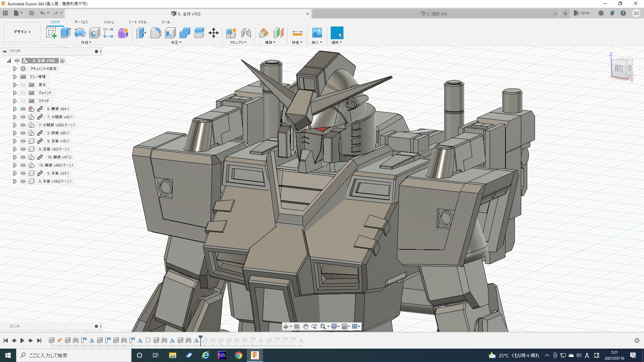
Task: Open the 作成 dropdown menu
Action: (x=86, y=43)
